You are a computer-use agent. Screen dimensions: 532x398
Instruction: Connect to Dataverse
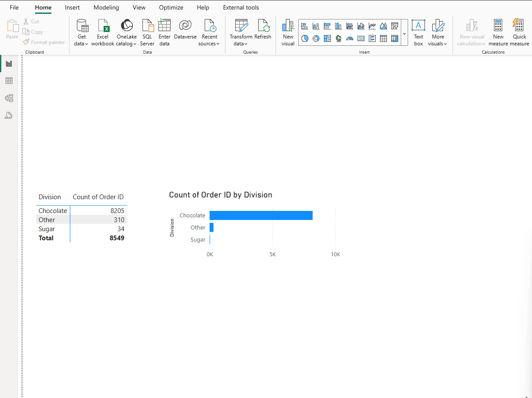185,29
